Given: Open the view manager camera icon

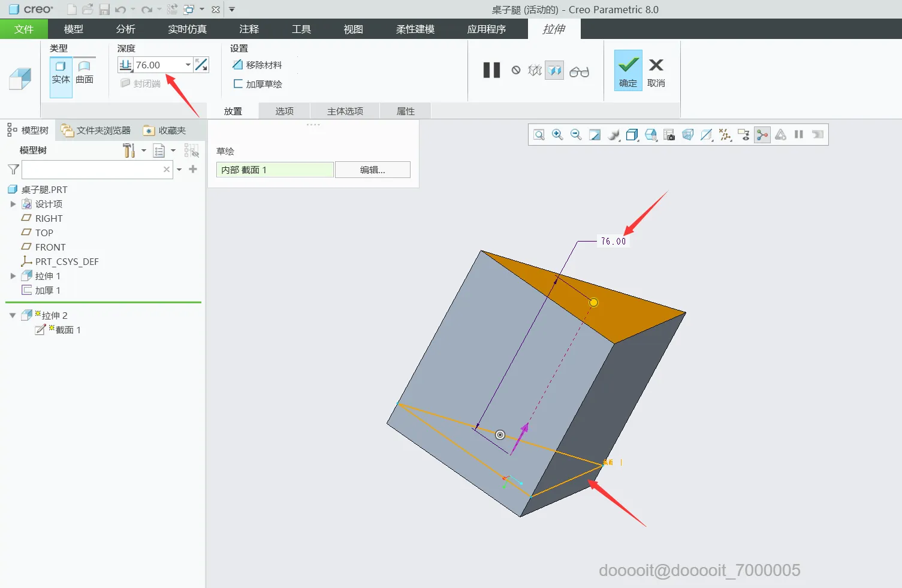Looking at the screenshot, I should click(669, 135).
